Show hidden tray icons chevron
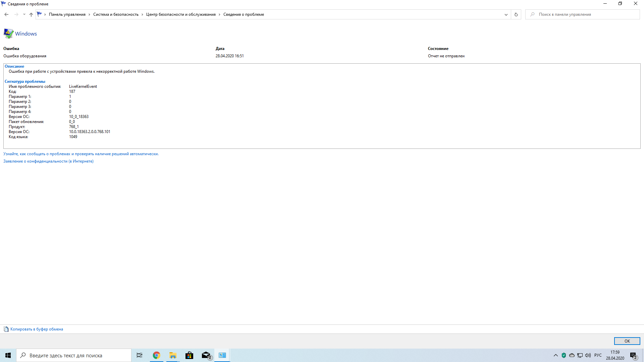This screenshot has width=644, height=362. pos(556,355)
